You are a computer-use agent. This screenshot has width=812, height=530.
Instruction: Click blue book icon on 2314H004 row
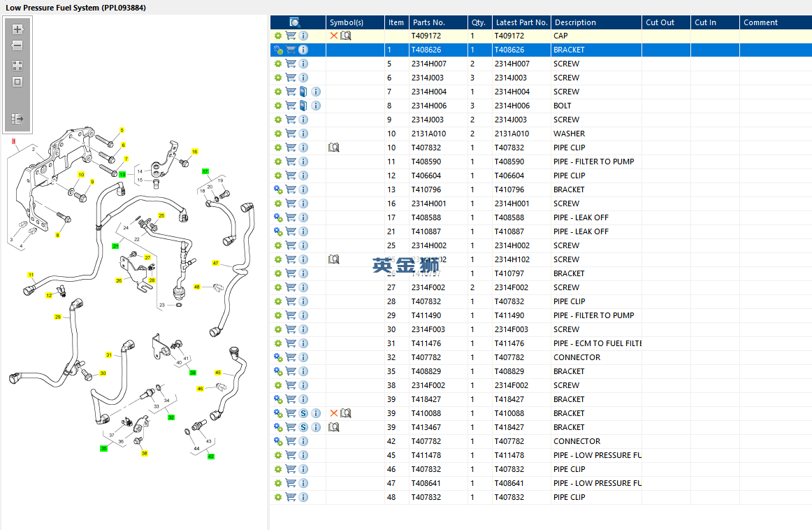point(303,92)
